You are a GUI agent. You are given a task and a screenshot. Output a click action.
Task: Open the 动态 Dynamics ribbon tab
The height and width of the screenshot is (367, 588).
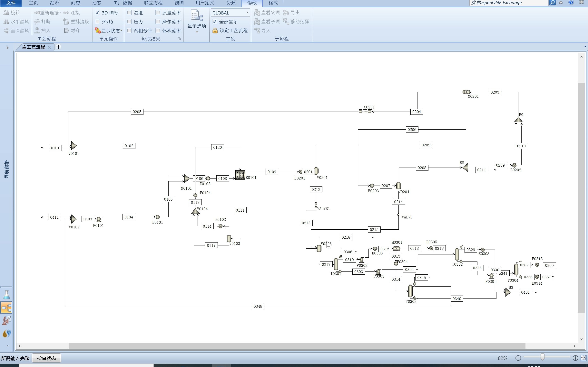coord(97,3)
